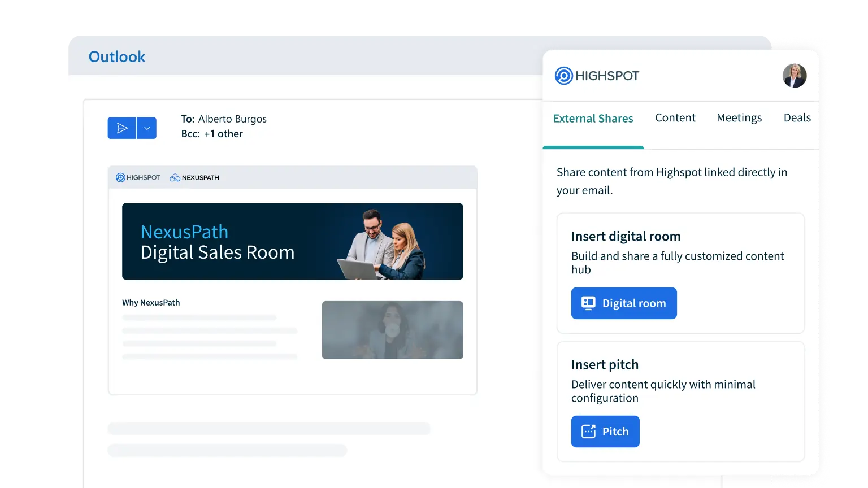Open the Content tab

coord(675,118)
